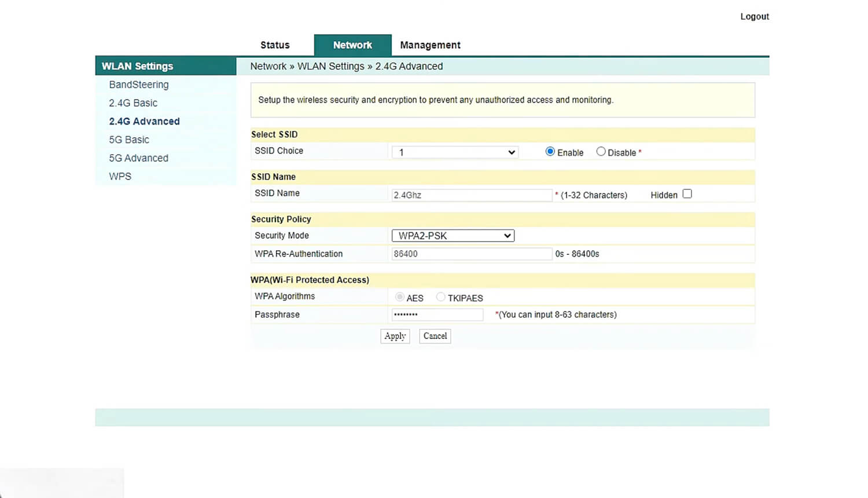Click the WPA Re-Authentication field
This screenshot has height=498, width=868.
(x=472, y=254)
